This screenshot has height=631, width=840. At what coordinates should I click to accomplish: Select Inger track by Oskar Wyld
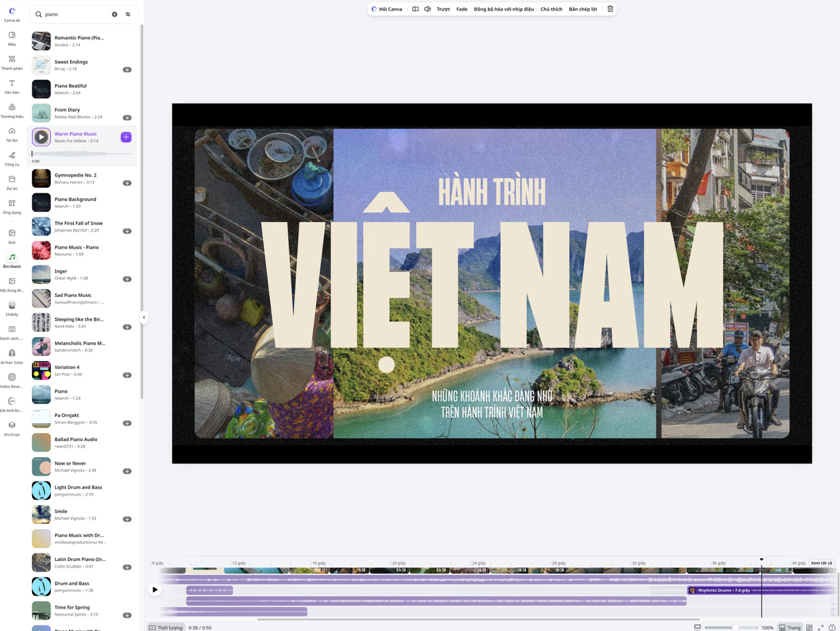[81, 274]
